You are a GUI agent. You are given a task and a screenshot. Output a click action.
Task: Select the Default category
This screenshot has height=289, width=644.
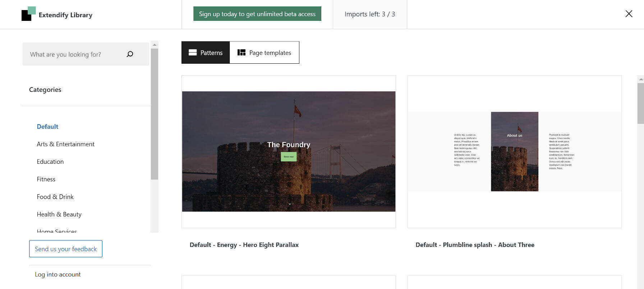tap(47, 127)
